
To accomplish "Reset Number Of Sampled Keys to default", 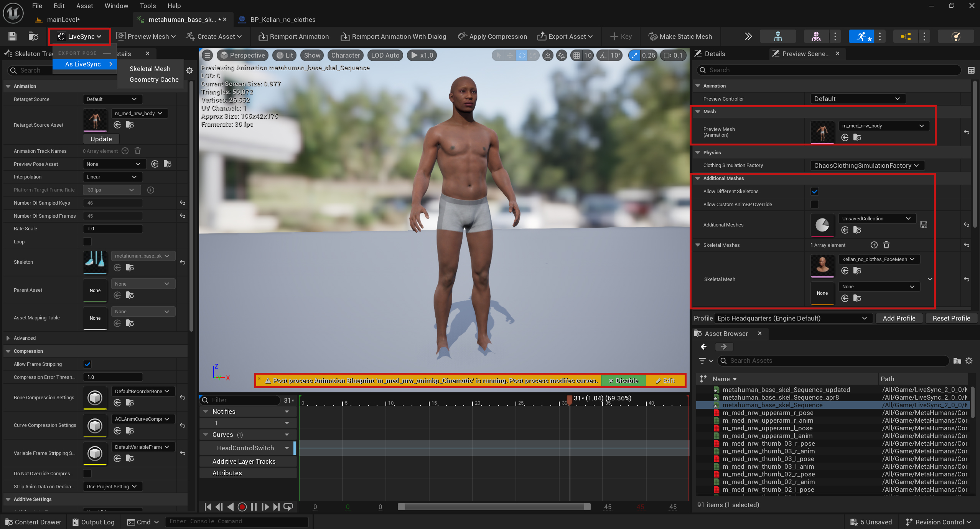I will (183, 203).
